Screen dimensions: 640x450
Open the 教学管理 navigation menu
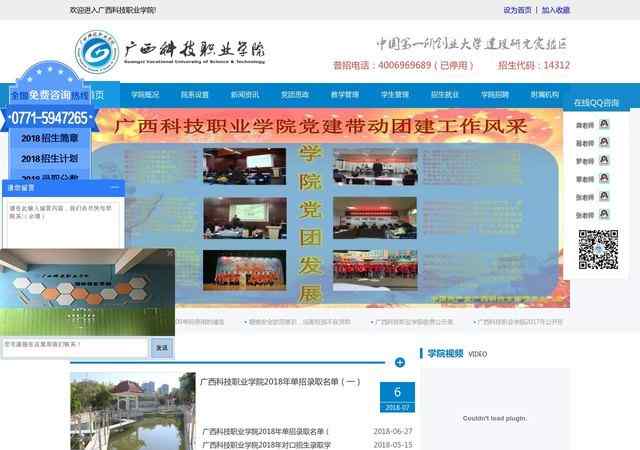tap(345, 95)
